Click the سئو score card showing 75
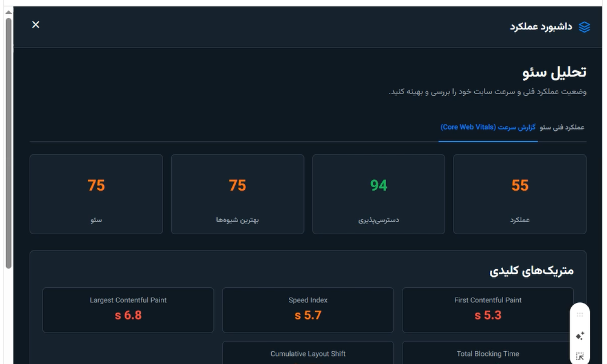Image resolution: width=607 pixels, height=364 pixels. click(96, 194)
